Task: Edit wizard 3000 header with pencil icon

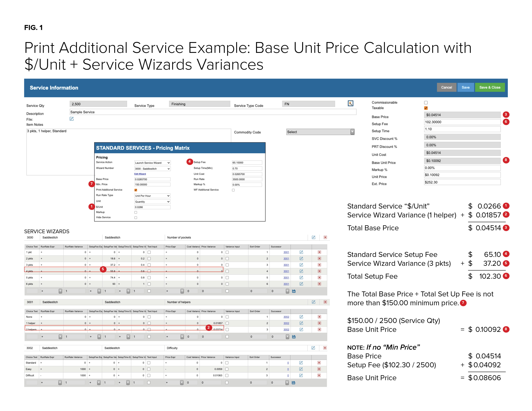Action: point(314,237)
